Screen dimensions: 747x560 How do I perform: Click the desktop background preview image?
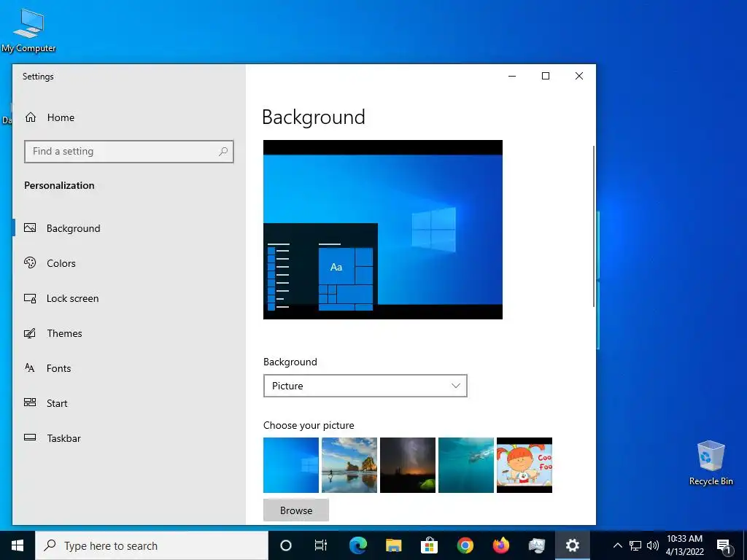click(382, 230)
